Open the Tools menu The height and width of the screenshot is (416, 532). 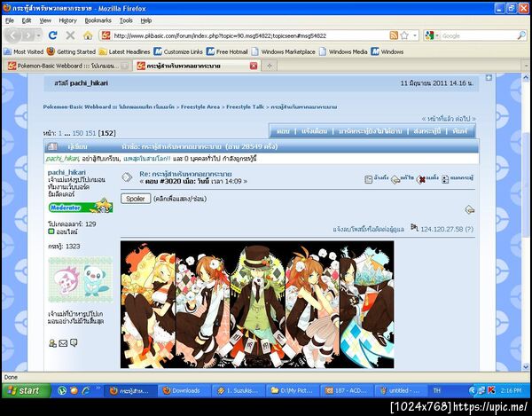point(126,20)
